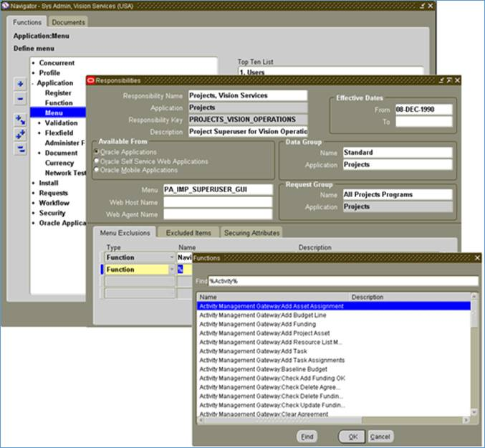Click the Menu field showing PA_IMP_SUPERUSER_GUI
Screen dimensions: 485x448
pos(218,189)
